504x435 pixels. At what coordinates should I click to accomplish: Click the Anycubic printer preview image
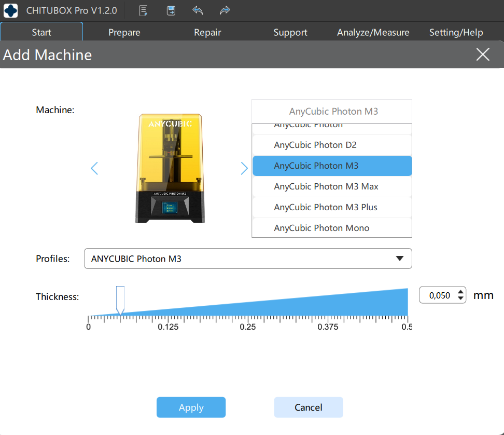[x=170, y=168]
